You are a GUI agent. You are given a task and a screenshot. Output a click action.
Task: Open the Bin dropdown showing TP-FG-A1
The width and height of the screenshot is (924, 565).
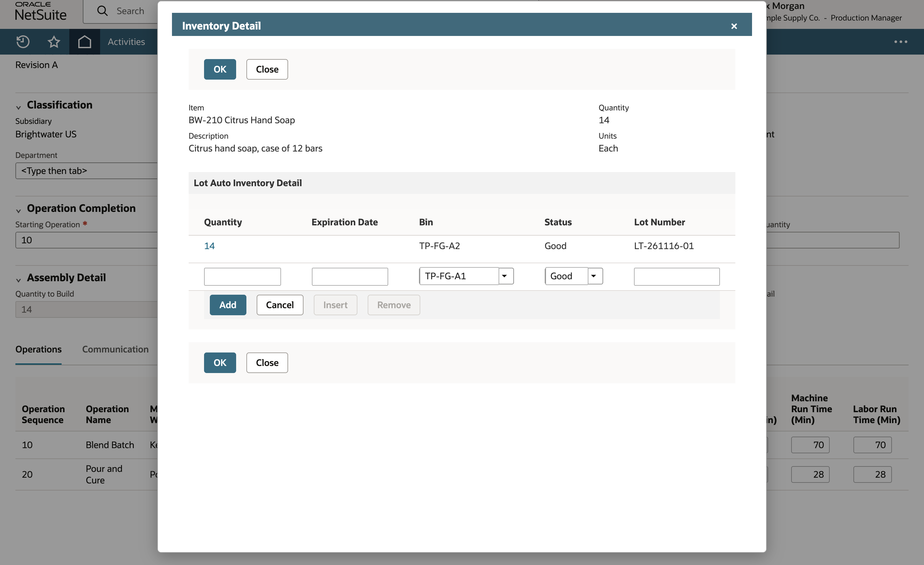(x=466, y=276)
